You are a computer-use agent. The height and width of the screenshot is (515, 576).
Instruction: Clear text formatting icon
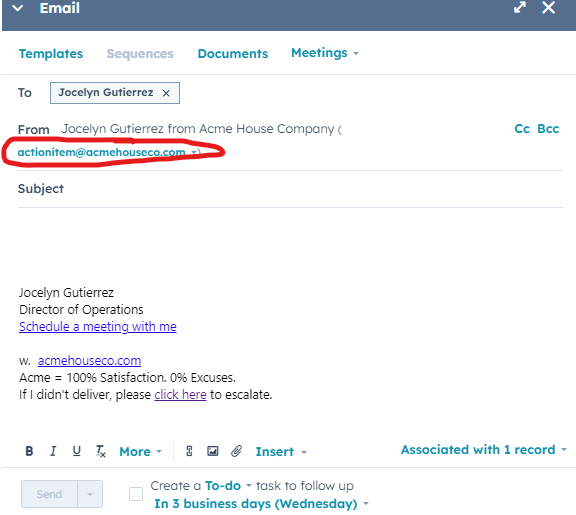(101, 451)
